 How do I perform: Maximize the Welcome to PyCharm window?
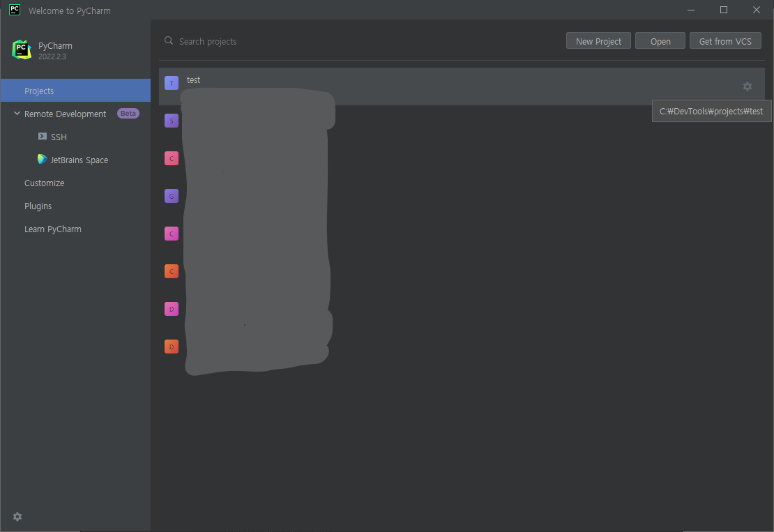724,10
